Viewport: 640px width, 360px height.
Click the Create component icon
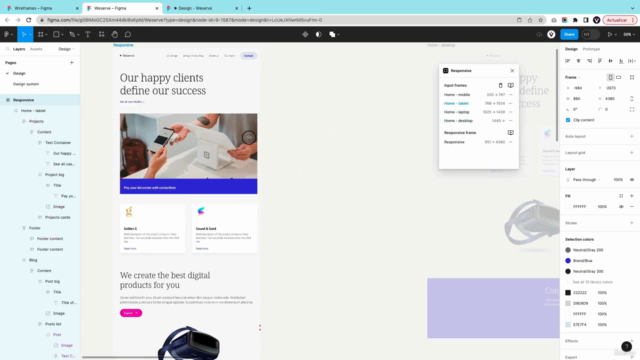pyautogui.click(x=305, y=35)
